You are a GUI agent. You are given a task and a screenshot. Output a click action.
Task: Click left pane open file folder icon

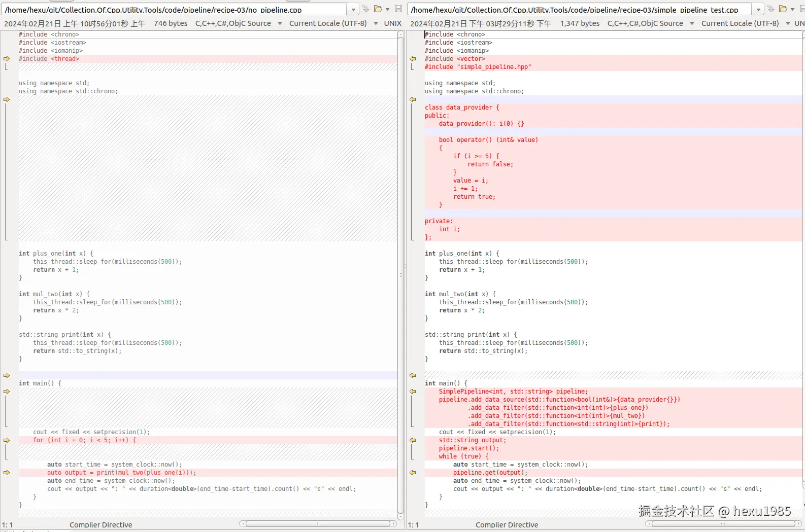(x=378, y=9)
